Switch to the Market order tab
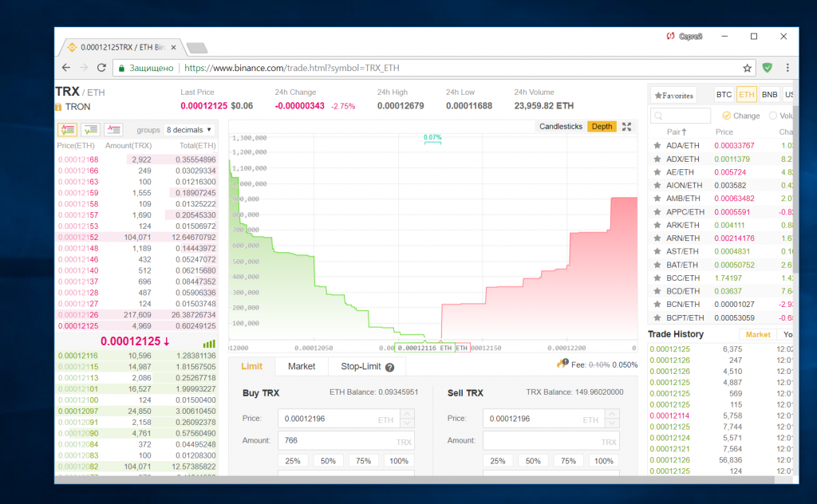817x504 pixels. click(x=302, y=367)
